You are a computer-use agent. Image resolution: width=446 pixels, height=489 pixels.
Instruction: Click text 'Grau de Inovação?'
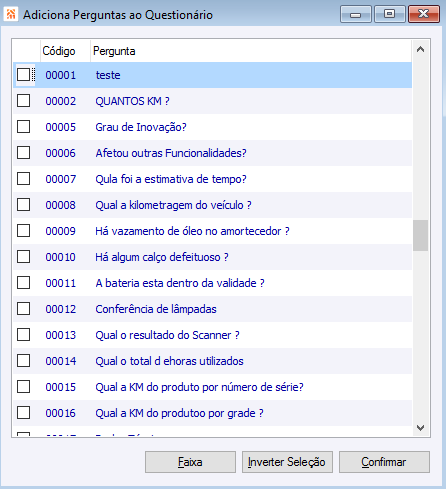coord(141,127)
